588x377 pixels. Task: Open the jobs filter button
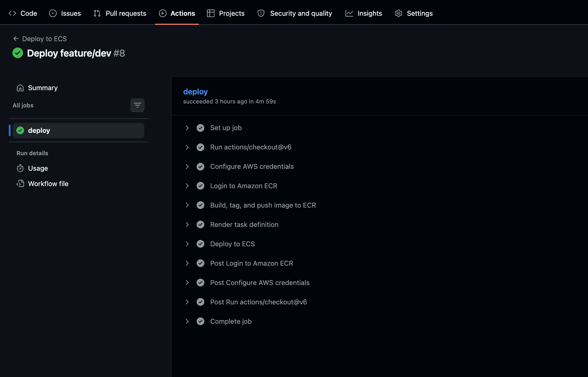[137, 105]
